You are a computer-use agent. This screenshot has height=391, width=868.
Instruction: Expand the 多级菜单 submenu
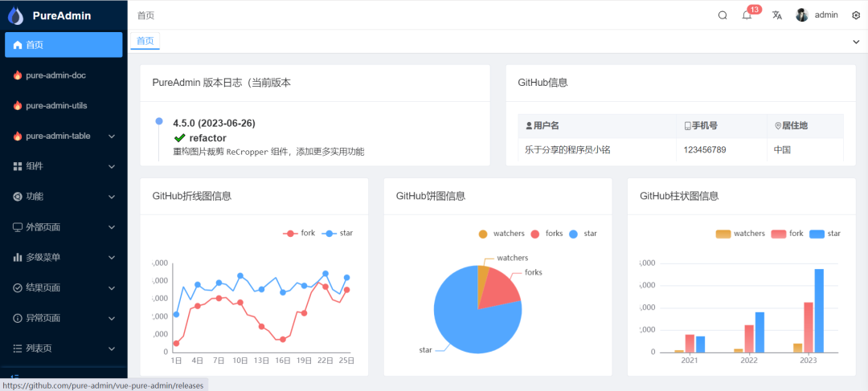tap(112, 258)
